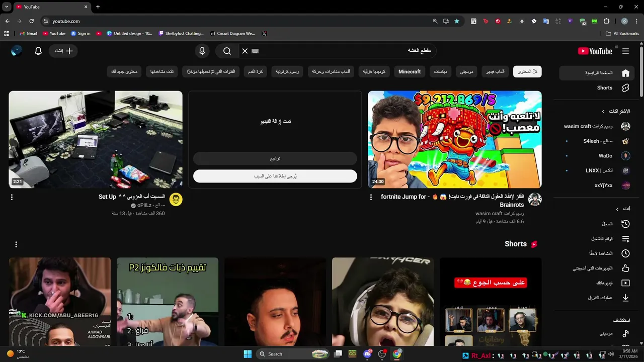Open the Chrome profile avatar

[x=624, y=21]
